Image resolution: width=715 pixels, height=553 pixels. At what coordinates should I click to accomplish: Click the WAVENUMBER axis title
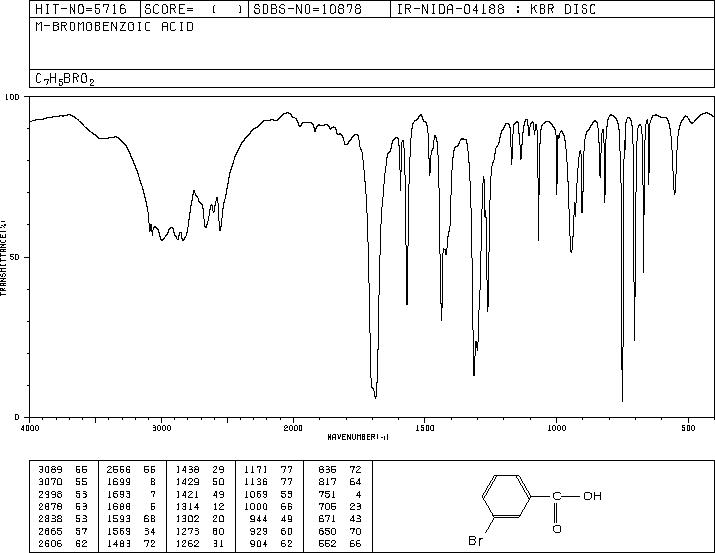pyautogui.click(x=358, y=437)
